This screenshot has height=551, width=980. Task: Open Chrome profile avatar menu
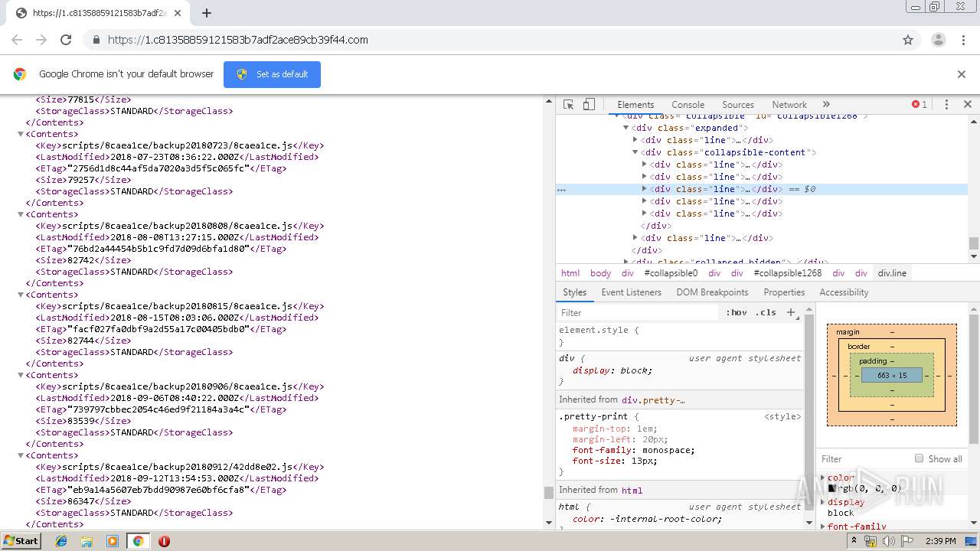tap(938, 40)
